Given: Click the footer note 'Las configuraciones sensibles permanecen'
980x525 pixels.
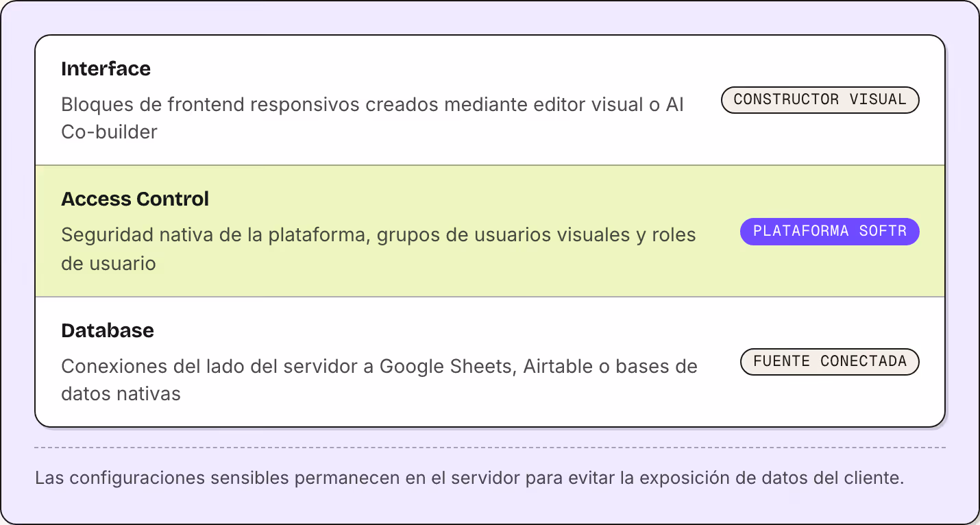Looking at the screenshot, I should click(x=469, y=478).
